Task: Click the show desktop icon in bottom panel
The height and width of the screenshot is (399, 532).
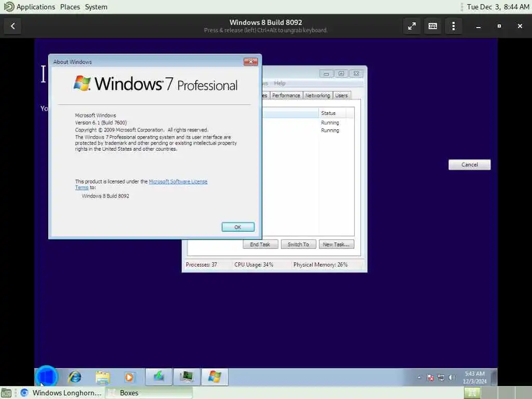Action: (6, 393)
